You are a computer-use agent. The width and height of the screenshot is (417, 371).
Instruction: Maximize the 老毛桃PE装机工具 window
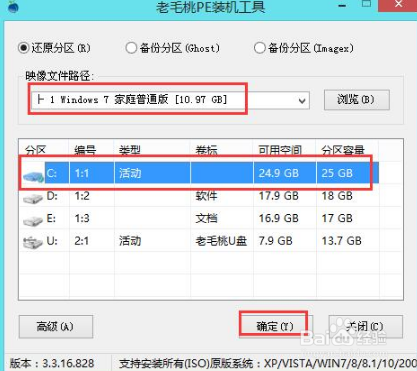[367, 4]
